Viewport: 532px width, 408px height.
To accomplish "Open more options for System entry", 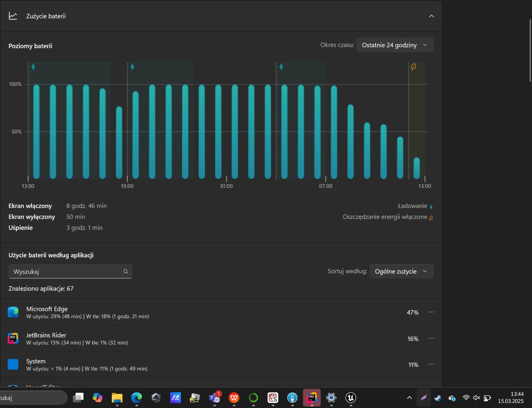I will coord(431,364).
